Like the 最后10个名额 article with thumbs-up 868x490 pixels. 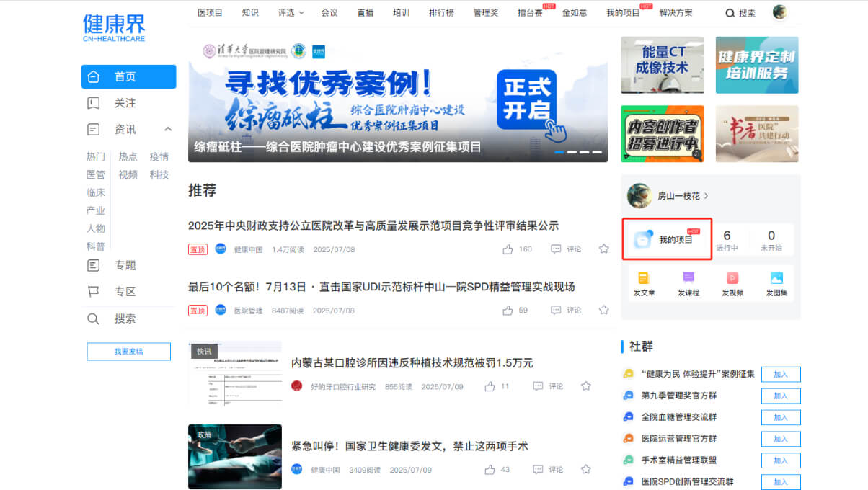coord(508,311)
